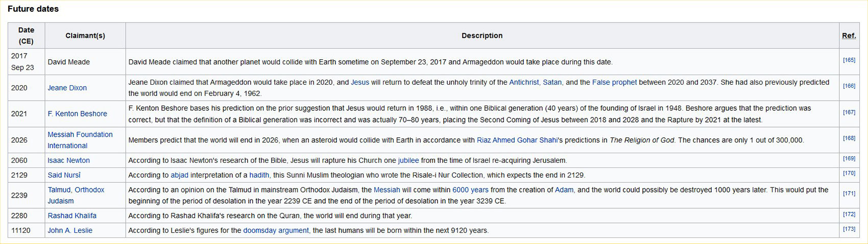Open Messiah Foundation International link

(80, 135)
